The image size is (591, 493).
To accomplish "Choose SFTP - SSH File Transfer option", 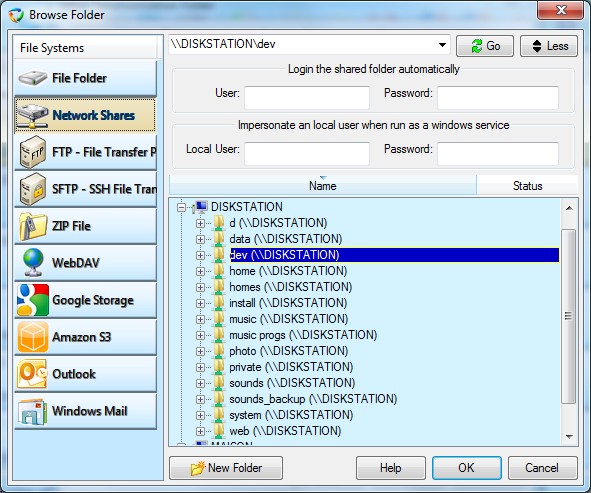I will click(86, 189).
